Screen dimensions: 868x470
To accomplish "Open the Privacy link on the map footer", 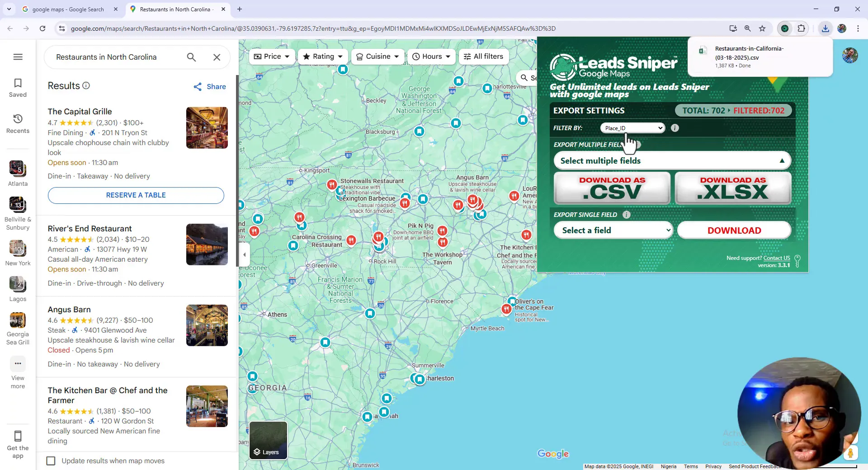I will pos(713,466).
